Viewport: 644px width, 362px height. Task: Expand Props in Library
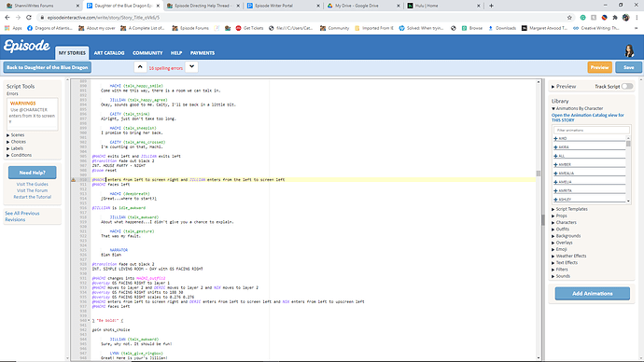pos(559,216)
